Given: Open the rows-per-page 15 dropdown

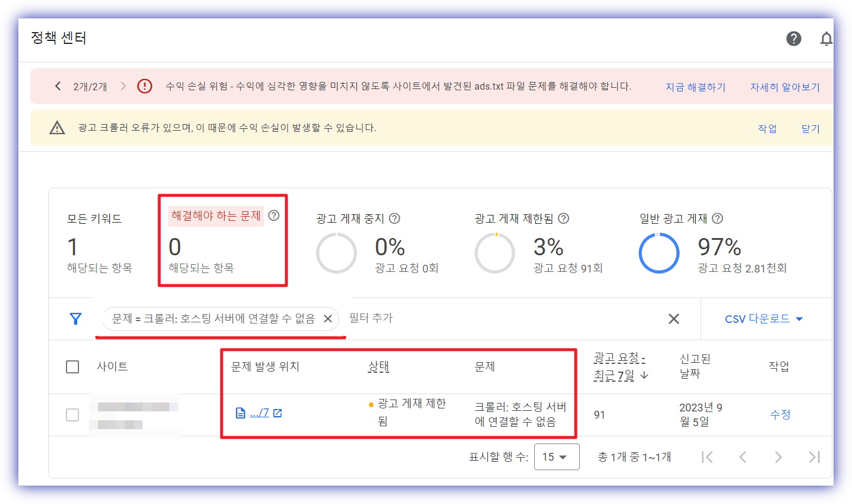Looking at the screenshot, I should tap(557, 457).
